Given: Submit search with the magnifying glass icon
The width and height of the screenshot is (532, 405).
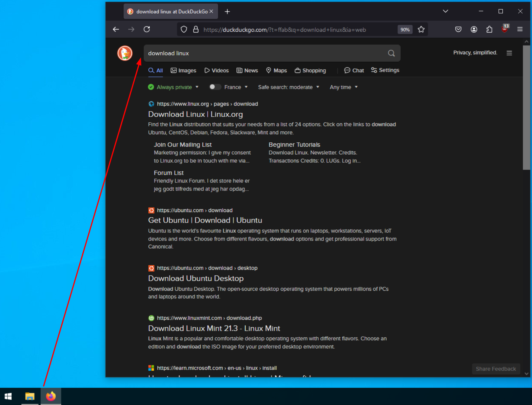Looking at the screenshot, I should [x=391, y=53].
